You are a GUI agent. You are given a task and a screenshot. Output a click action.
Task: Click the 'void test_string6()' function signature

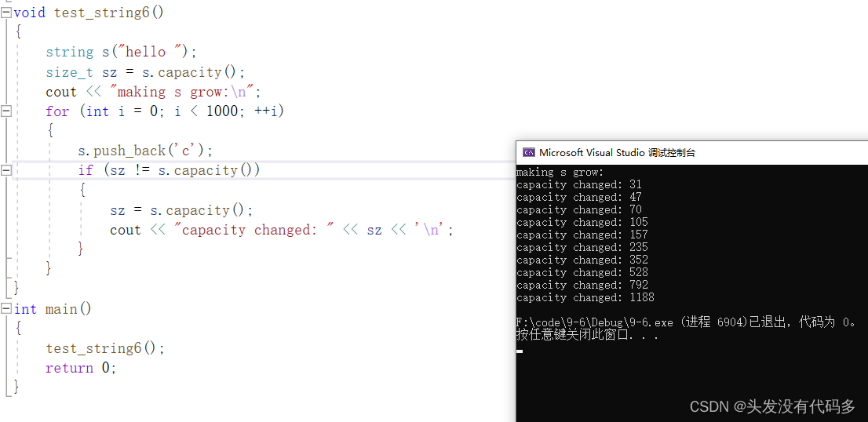tap(89, 13)
